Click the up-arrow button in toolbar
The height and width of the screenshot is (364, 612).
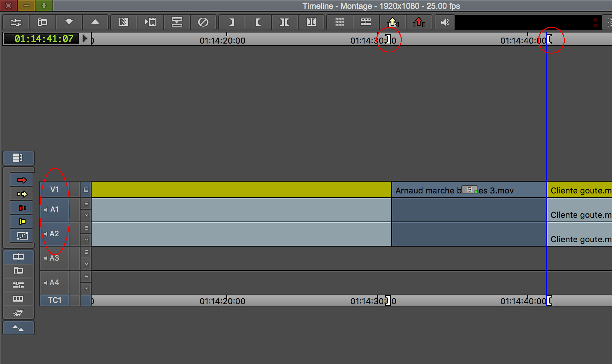95,22
